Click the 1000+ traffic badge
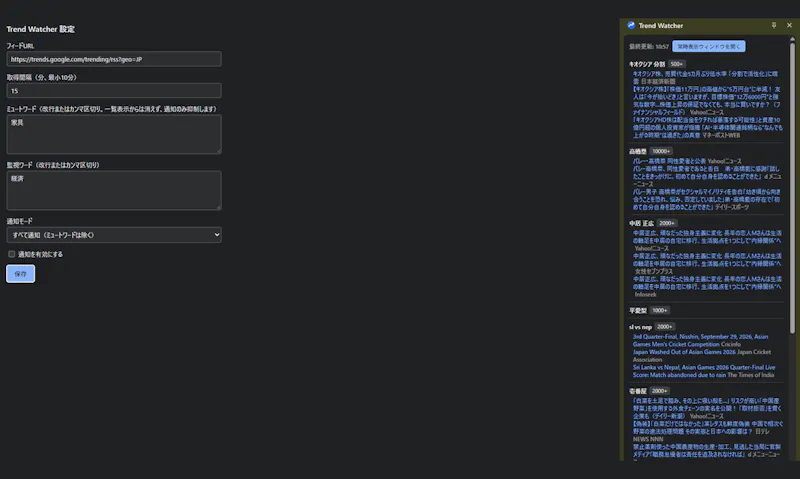This screenshot has height=479, width=800. tap(659, 311)
